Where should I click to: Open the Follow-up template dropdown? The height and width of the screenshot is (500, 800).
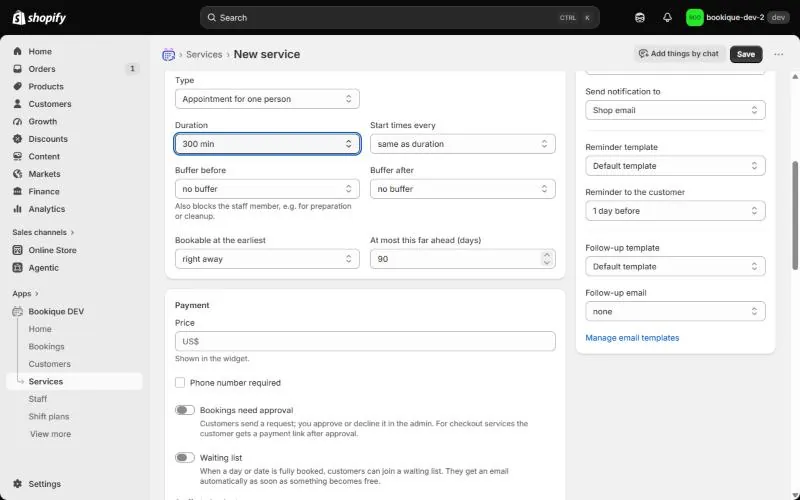point(675,266)
